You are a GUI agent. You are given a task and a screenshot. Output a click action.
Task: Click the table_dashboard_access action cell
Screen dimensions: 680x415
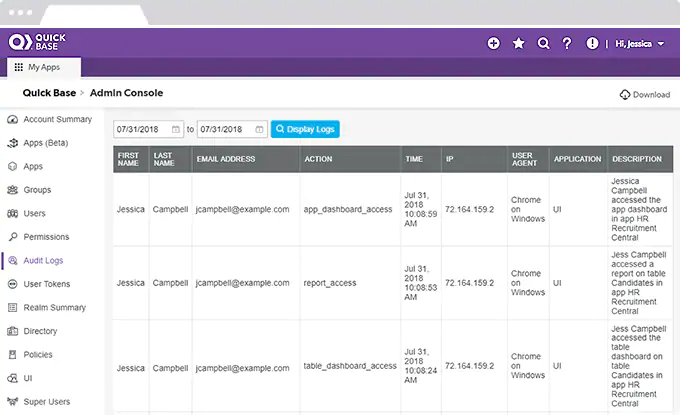coord(350,366)
